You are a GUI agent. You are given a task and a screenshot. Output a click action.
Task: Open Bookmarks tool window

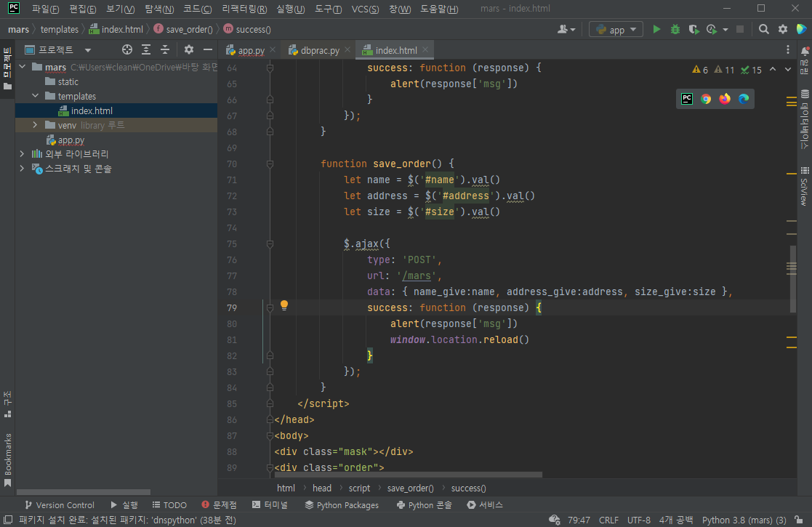8,459
